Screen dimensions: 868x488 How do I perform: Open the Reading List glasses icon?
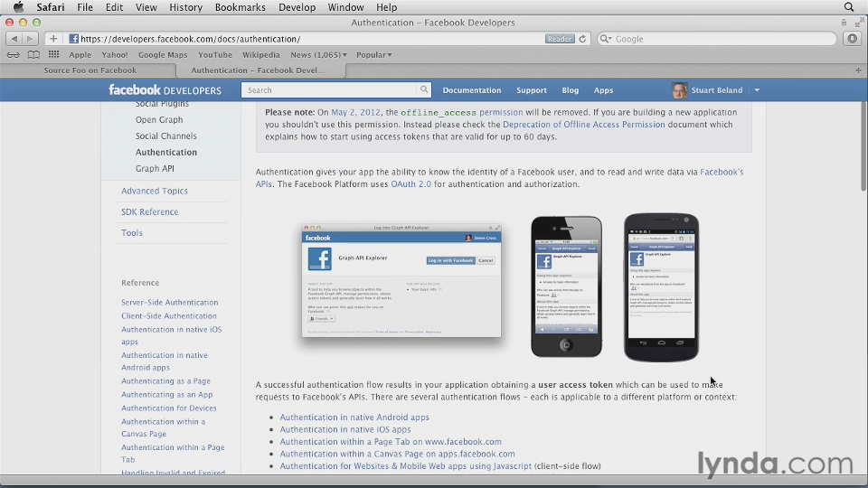[x=13, y=54]
